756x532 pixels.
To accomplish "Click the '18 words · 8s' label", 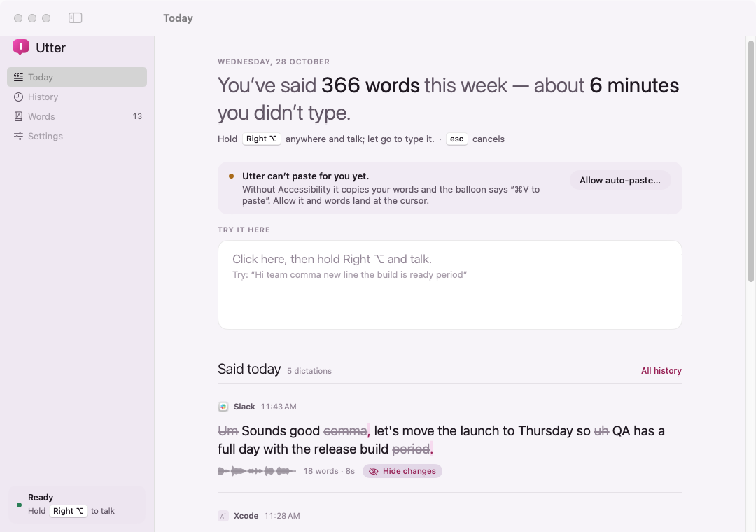I will pos(329,471).
